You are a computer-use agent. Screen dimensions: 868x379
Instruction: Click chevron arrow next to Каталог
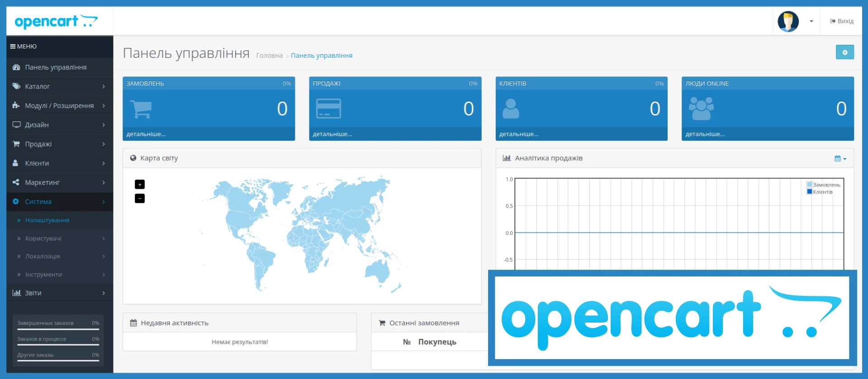104,86
